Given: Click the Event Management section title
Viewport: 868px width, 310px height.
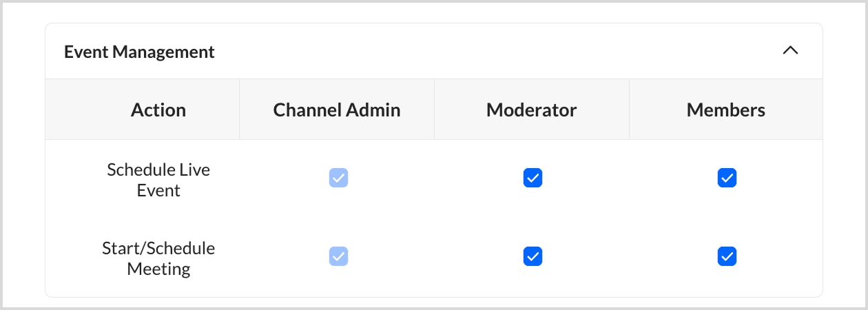Looking at the screenshot, I should [139, 52].
